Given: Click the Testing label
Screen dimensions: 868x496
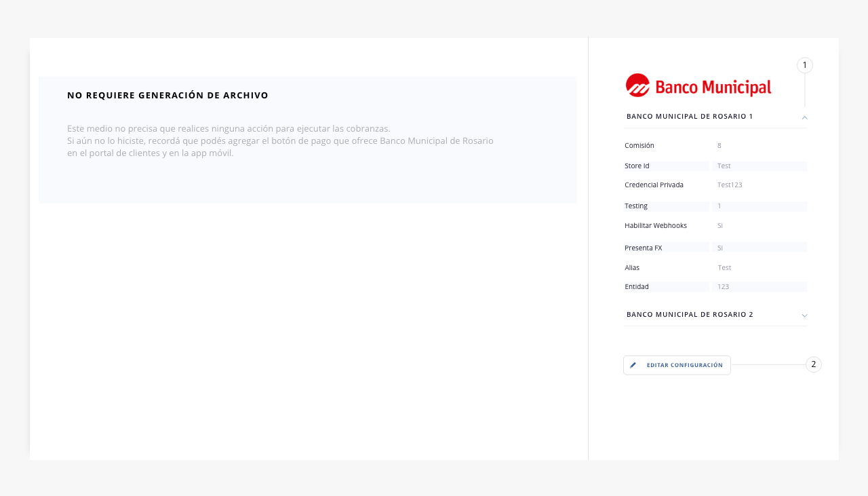Looking at the screenshot, I should coord(636,206).
